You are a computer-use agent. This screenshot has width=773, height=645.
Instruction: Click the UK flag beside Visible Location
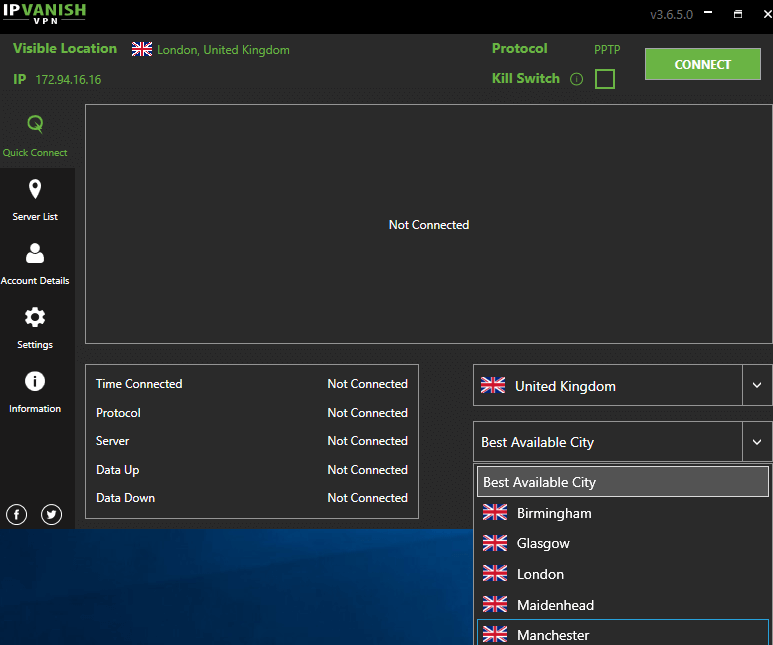142,49
